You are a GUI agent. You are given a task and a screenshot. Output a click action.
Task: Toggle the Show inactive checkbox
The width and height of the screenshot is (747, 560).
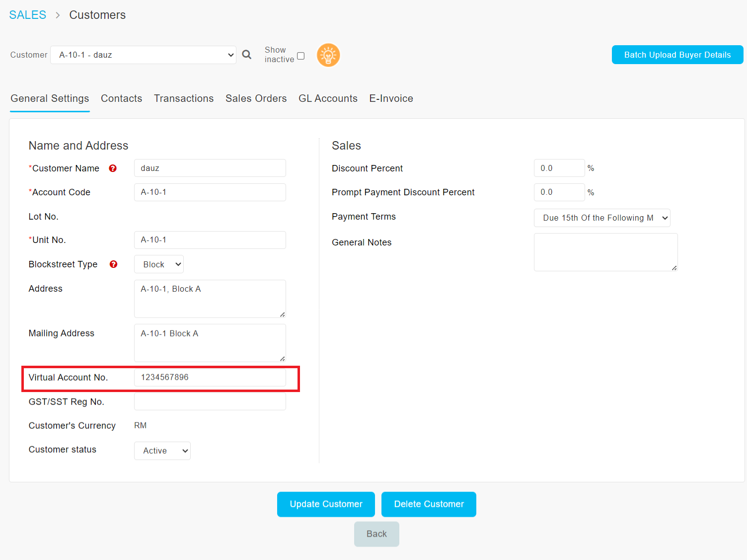[300, 56]
